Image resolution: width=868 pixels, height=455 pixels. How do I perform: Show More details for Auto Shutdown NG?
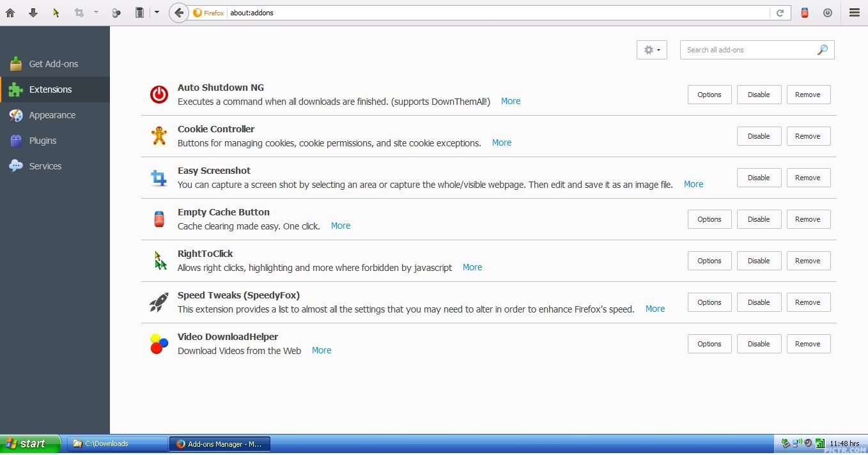click(511, 101)
